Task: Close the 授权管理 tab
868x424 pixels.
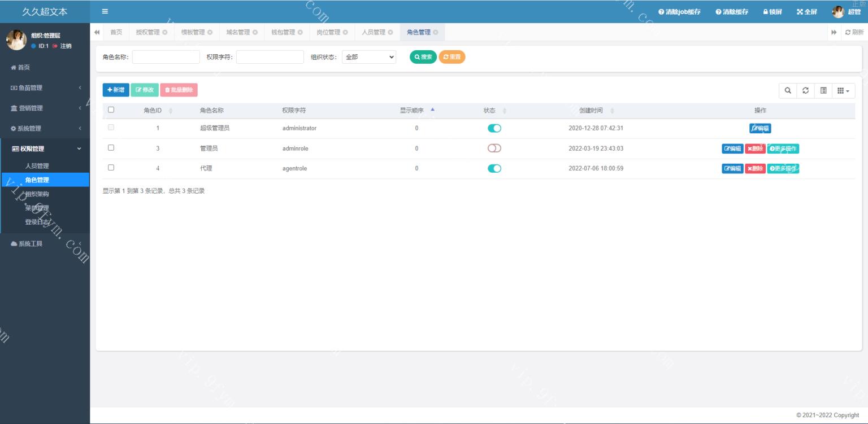Action: 165,32
